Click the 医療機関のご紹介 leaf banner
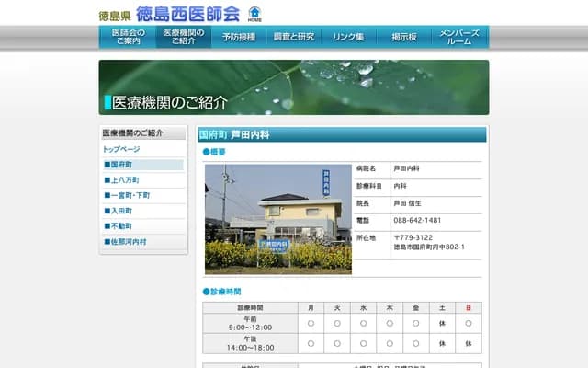 pos(294,87)
